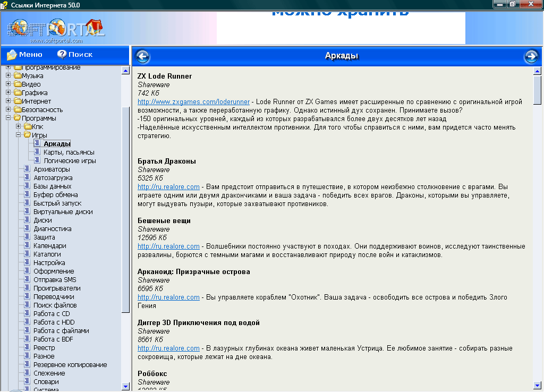Click the Безопасность folder icon
The image size is (544, 392).
point(18,109)
